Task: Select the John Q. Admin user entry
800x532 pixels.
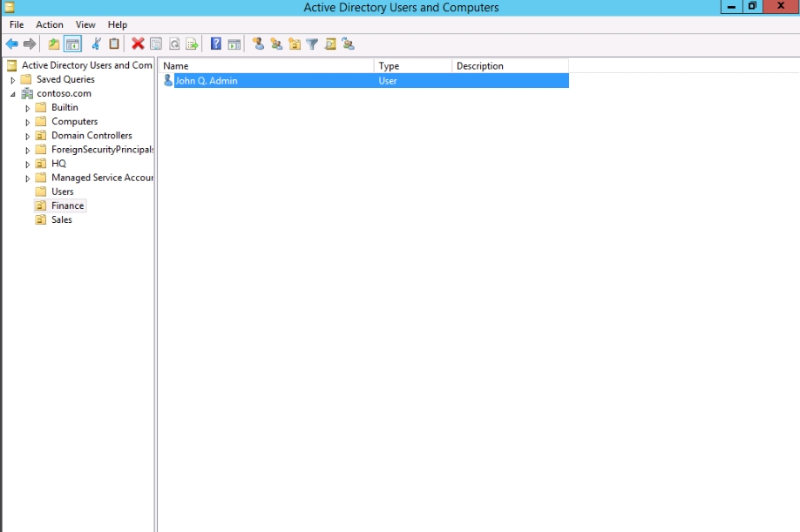Action: coord(365,80)
